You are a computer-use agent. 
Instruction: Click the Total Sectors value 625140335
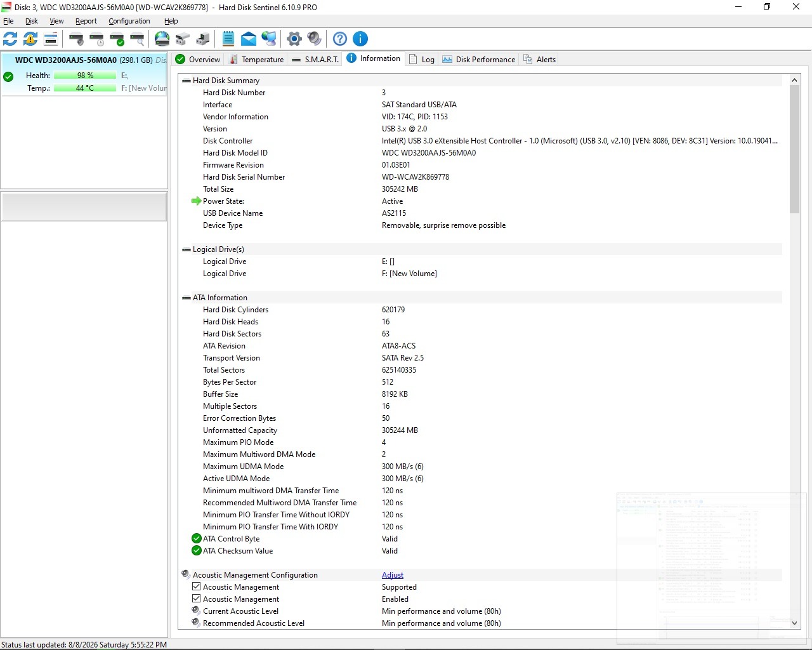coord(399,370)
